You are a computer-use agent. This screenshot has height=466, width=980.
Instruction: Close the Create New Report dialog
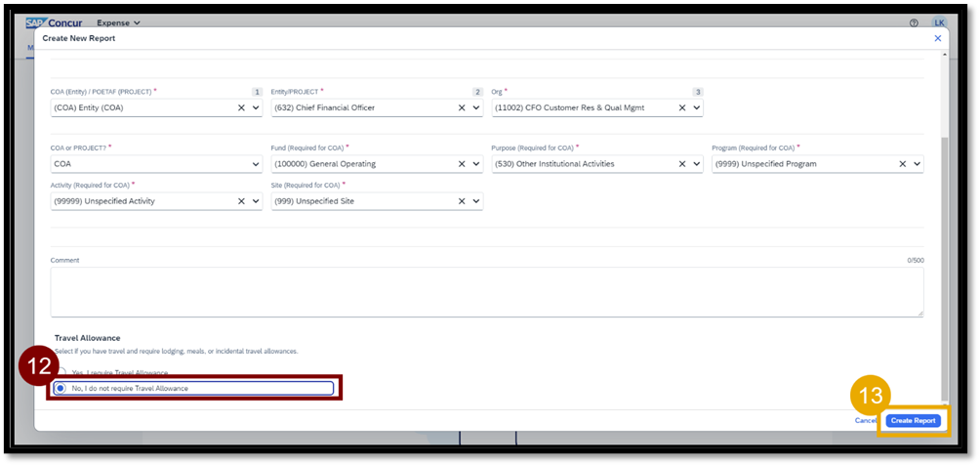point(937,38)
